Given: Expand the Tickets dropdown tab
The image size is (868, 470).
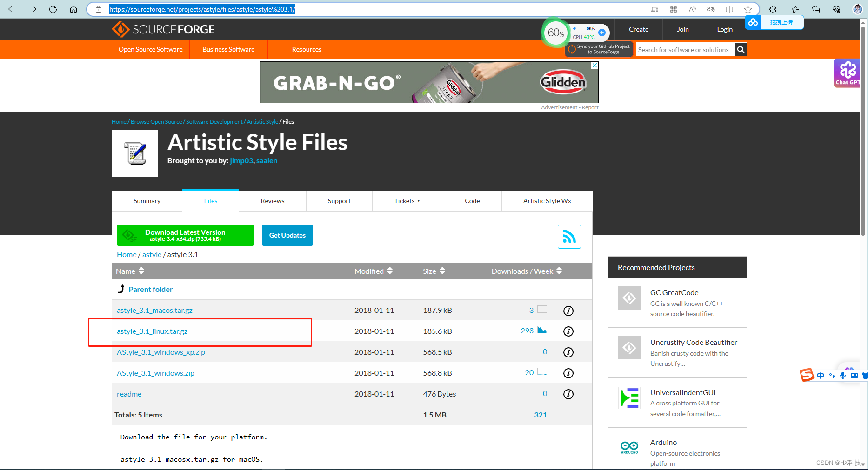Looking at the screenshot, I should coord(407,201).
